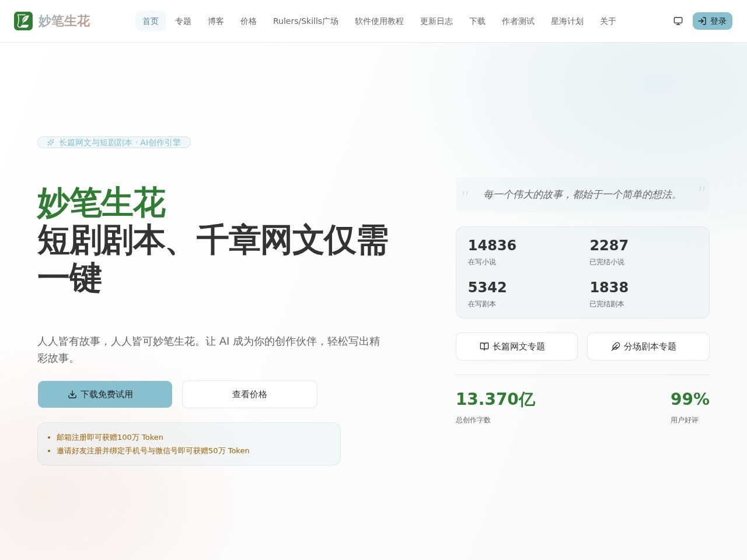Click the green 妙笔生花 logo icon

point(23,21)
